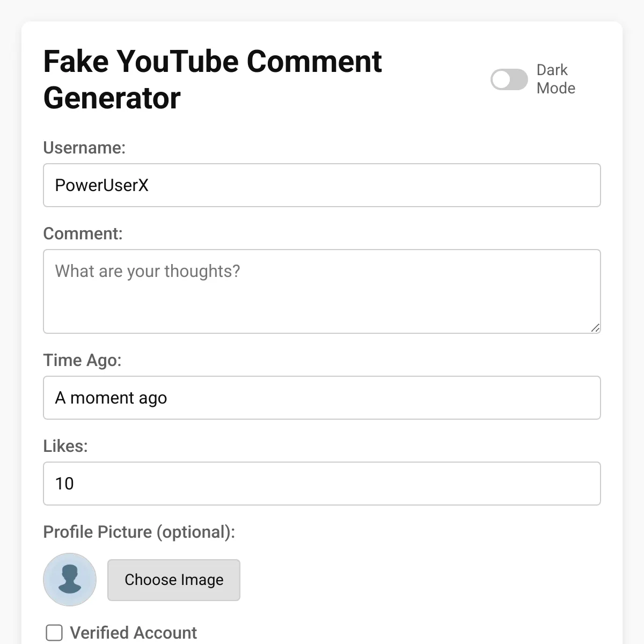The image size is (644, 644).
Task: Click the 'Profile Picture (optional):' label
Action: (x=139, y=532)
